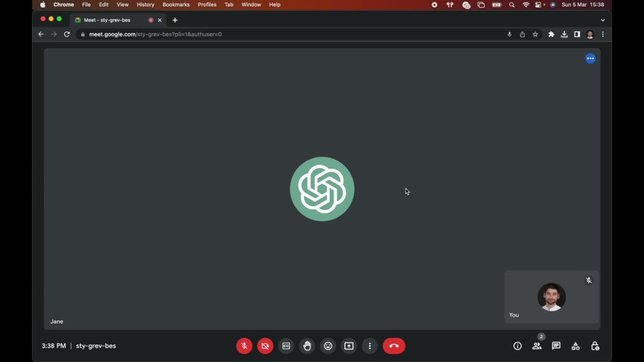Screen dimensions: 644x362
Task: Open the Tab menu
Action: pyautogui.click(x=229, y=4)
